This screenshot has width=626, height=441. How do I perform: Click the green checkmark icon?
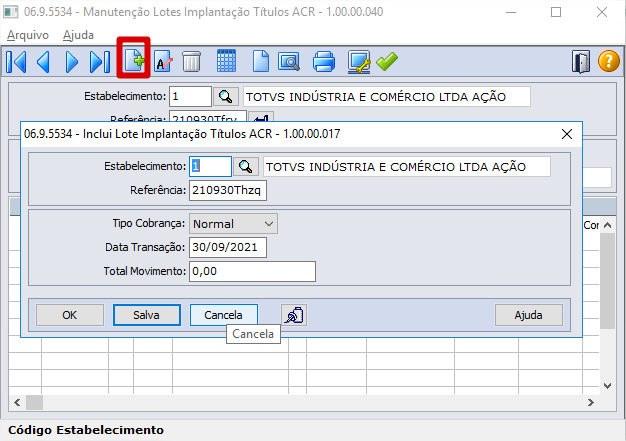point(387,61)
